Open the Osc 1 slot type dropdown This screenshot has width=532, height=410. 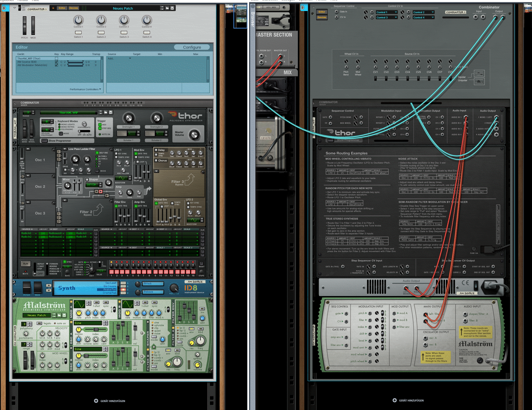[x=28, y=149]
